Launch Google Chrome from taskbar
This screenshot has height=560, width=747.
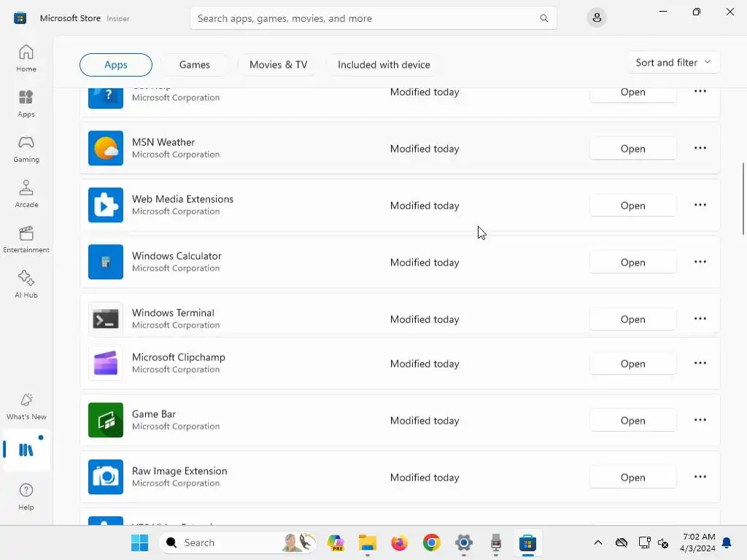point(432,542)
